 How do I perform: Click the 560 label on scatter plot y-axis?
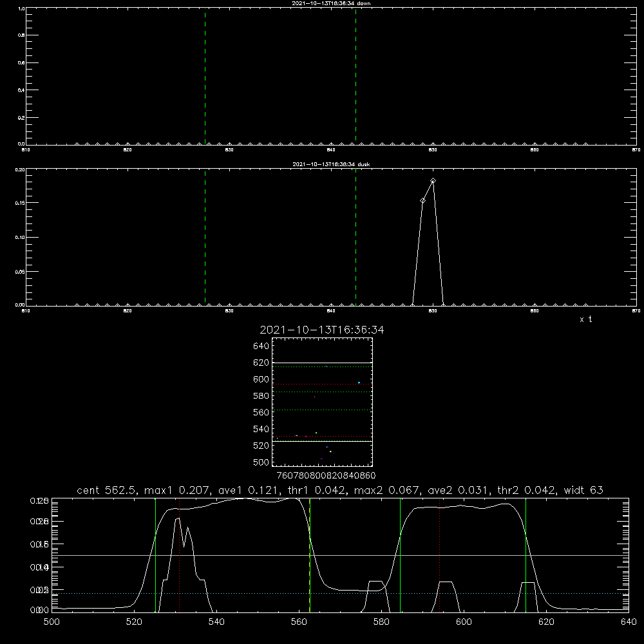point(261,412)
